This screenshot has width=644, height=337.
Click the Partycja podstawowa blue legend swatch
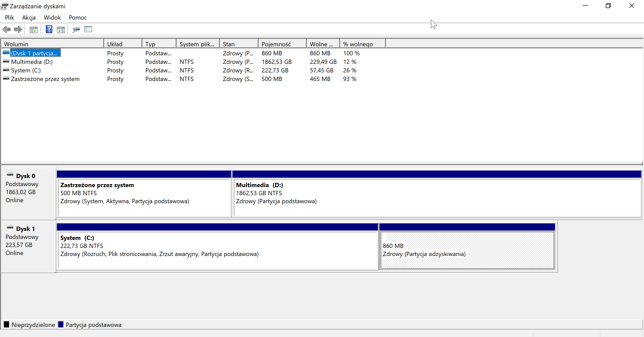[x=61, y=324]
